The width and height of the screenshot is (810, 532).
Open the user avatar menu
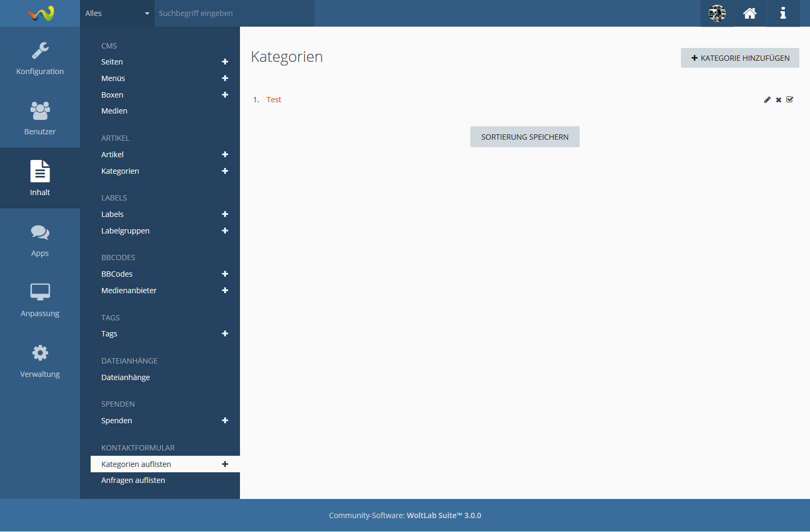click(x=717, y=13)
